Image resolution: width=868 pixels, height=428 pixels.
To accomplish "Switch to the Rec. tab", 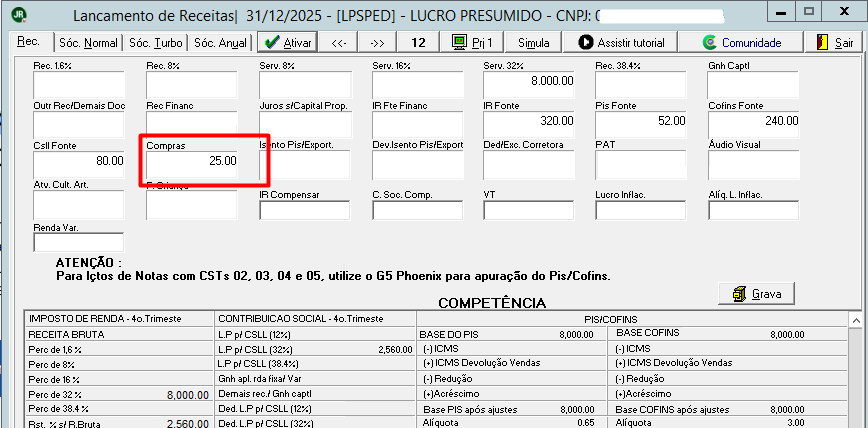I will pos(31,42).
